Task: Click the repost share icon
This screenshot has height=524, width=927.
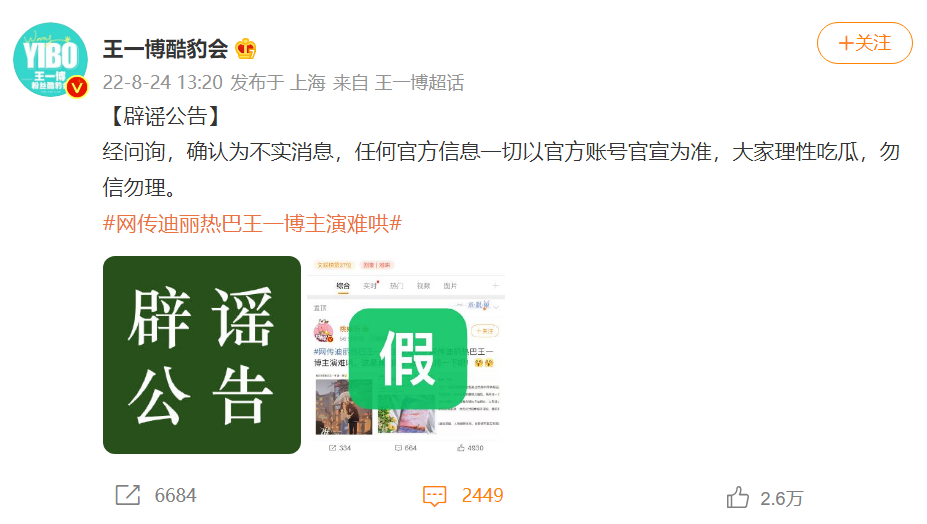Action: [128, 495]
